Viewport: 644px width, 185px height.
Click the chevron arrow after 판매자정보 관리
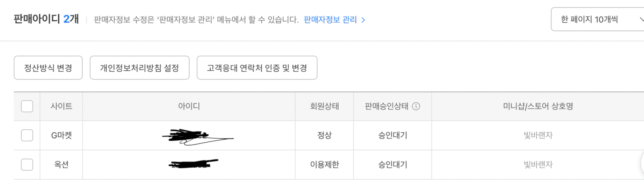click(363, 20)
